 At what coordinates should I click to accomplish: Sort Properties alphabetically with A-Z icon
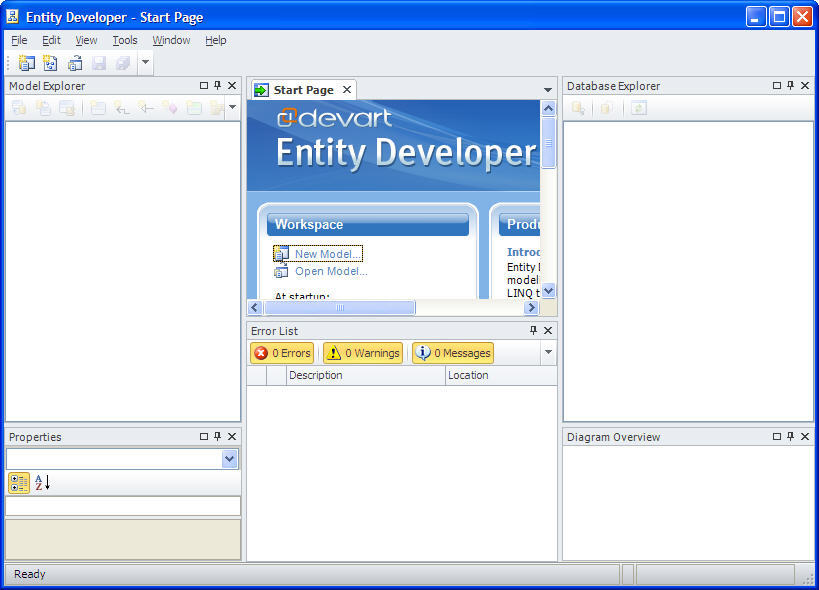click(x=42, y=483)
